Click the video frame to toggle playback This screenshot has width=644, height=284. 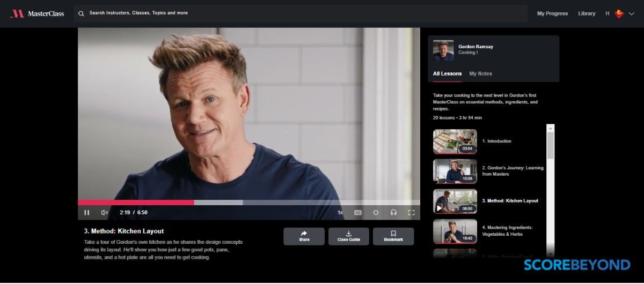[249, 114]
